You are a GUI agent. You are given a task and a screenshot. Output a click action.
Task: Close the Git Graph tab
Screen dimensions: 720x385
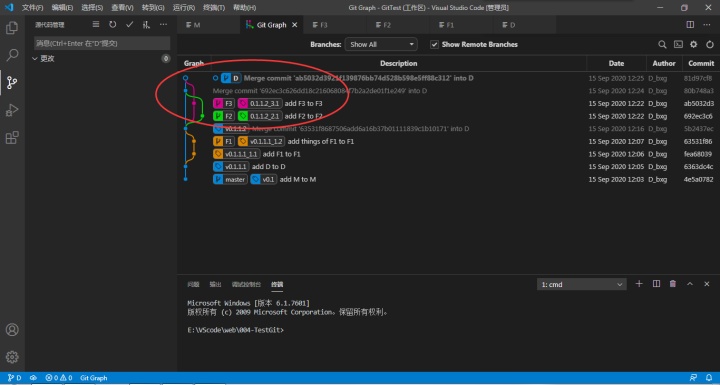[295, 25]
